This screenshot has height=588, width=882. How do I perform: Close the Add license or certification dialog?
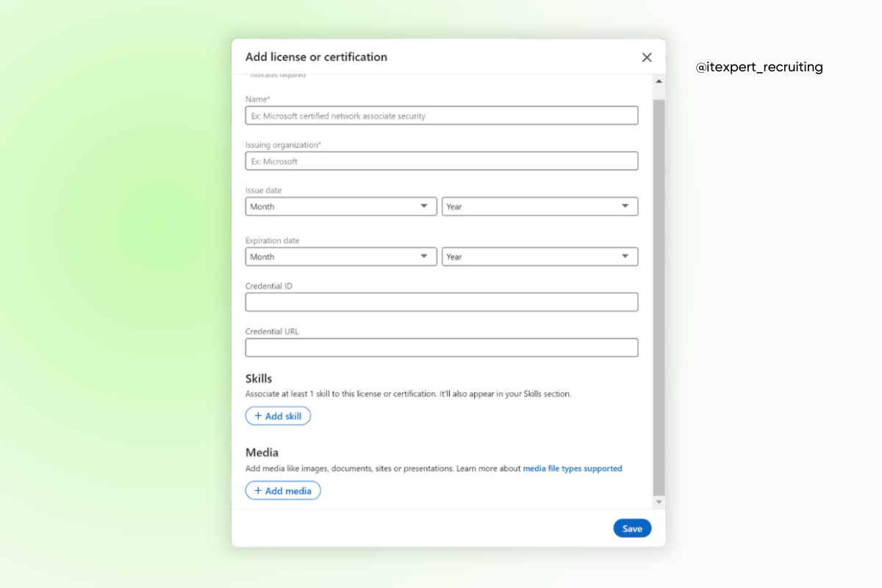(x=646, y=57)
